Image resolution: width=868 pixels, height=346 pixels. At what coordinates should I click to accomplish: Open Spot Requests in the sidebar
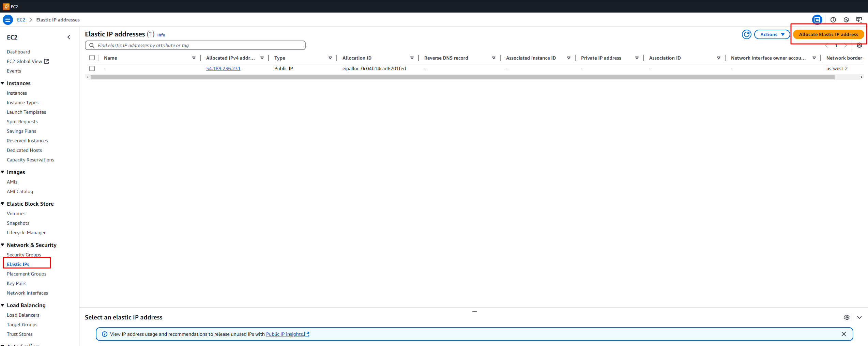(x=22, y=122)
